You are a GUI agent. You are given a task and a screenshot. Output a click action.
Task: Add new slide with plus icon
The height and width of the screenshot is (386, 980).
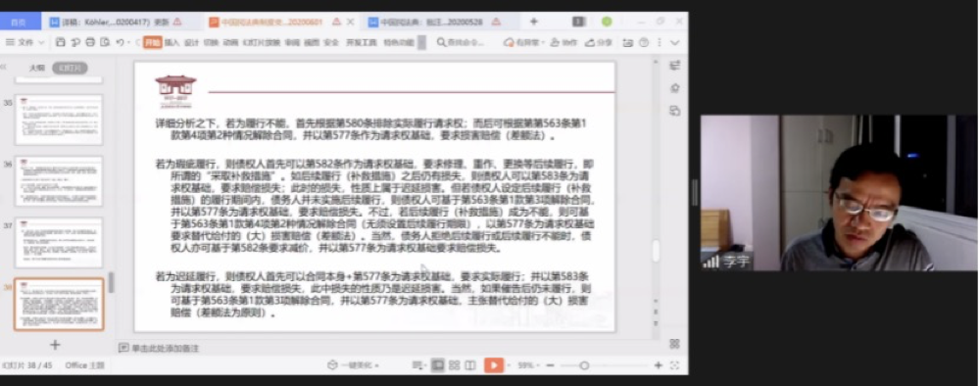tap(55, 345)
